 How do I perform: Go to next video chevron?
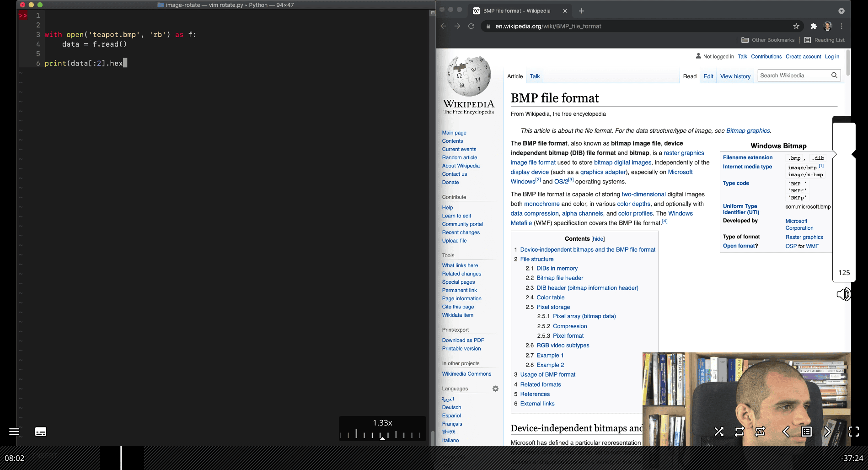827,432
